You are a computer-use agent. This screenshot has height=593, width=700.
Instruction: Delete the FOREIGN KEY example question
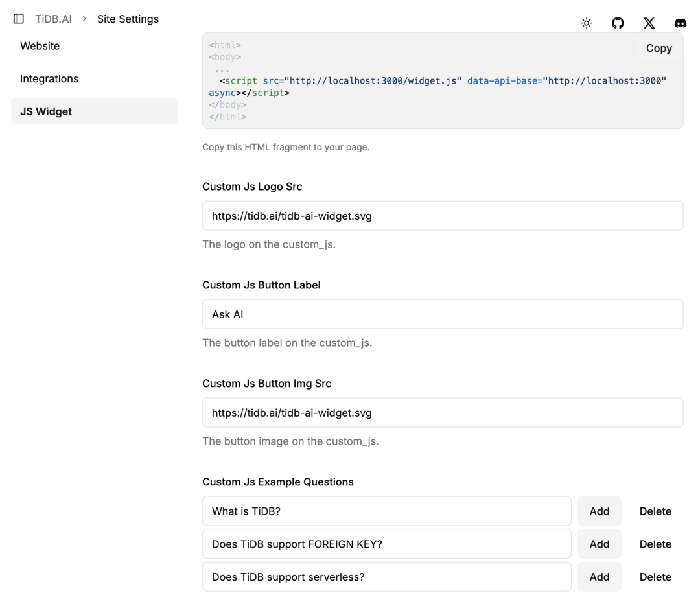[x=655, y=544]
